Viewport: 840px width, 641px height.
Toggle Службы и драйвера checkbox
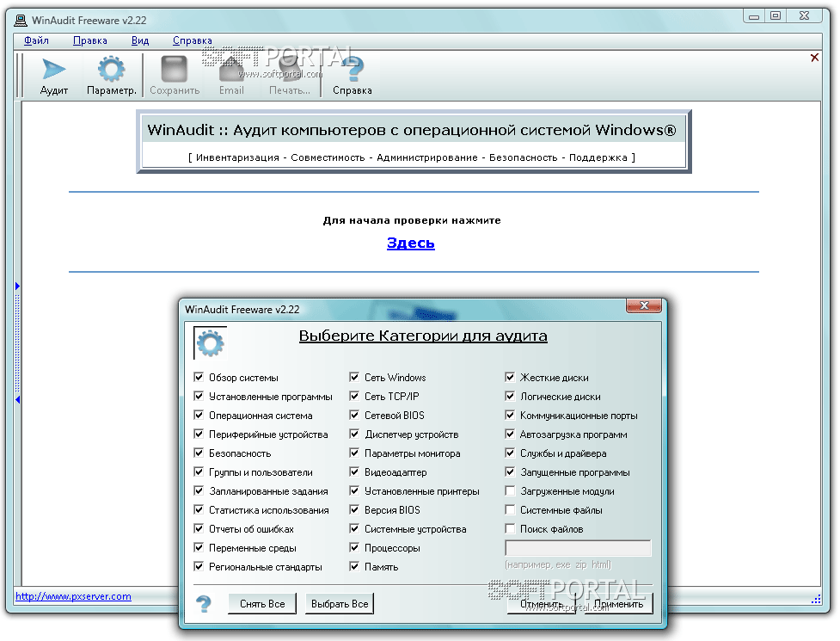tap(510, 453)
